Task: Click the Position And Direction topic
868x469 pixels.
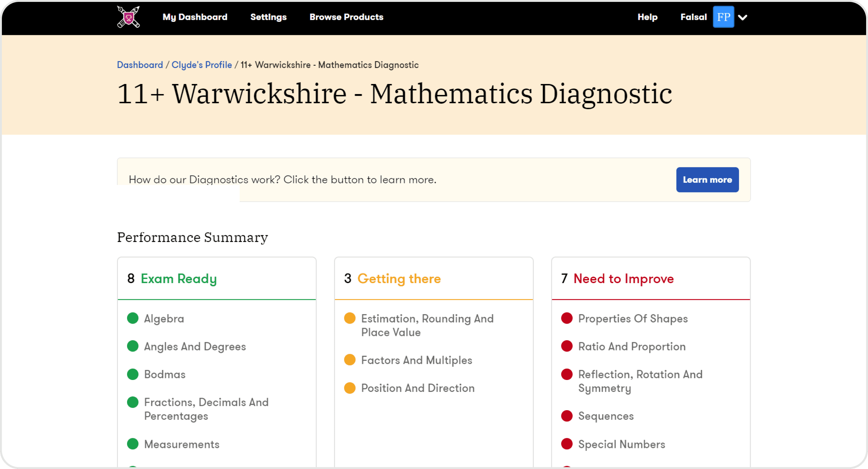Action: [x=418, y=388]
